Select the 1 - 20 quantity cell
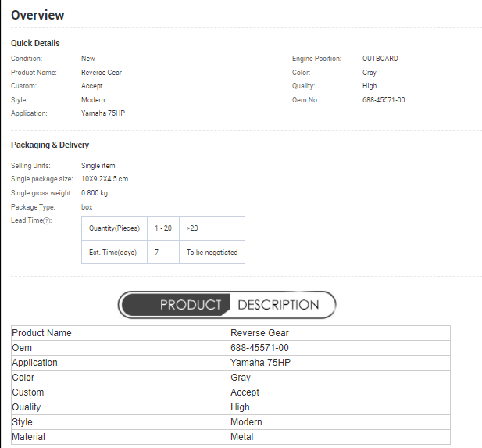 coord(162,228)
